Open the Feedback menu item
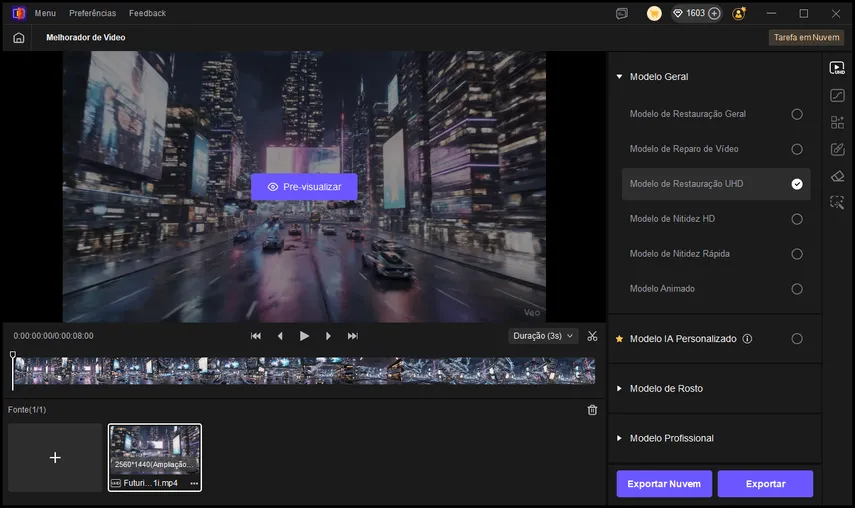855x508 pixels. click(147, 14)
